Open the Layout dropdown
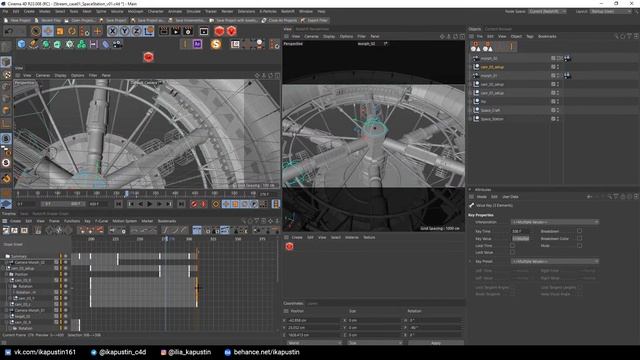Viewport: 640px width, 360px height. coord(611,11)
